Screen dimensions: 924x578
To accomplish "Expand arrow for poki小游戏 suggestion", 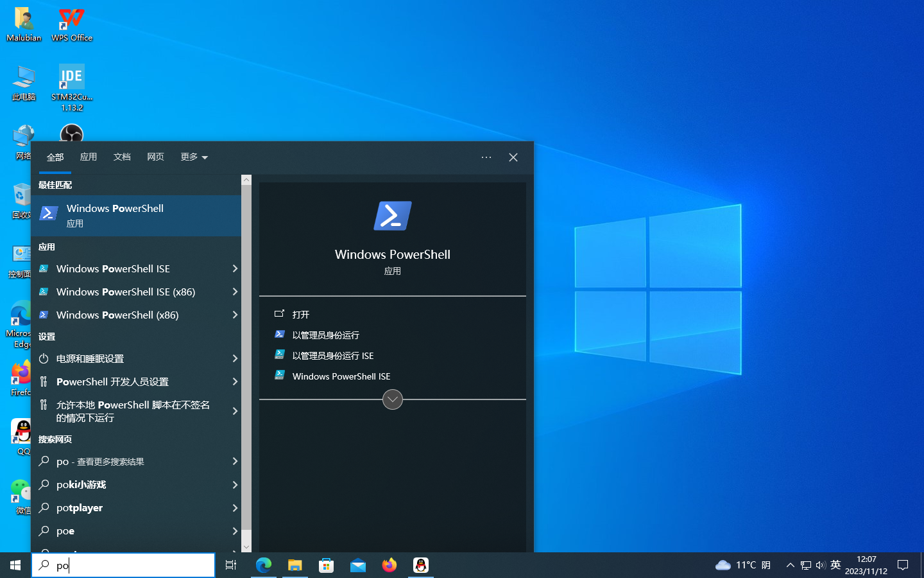I will pos(235,484).
